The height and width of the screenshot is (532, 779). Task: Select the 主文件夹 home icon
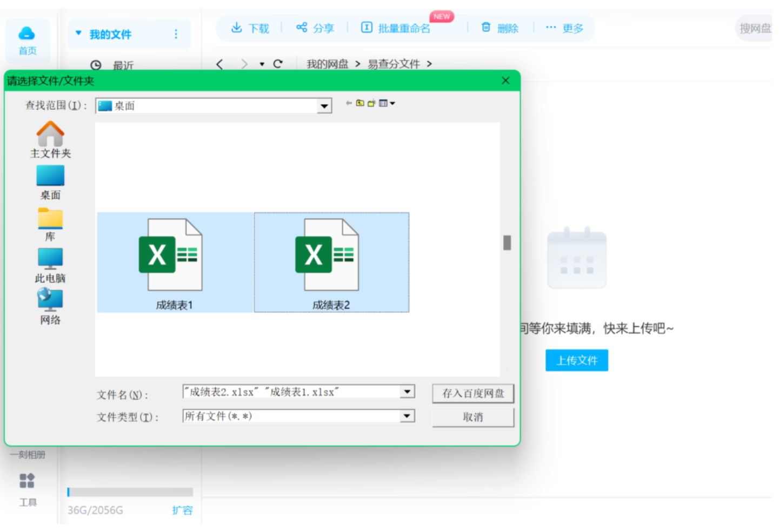50,133
